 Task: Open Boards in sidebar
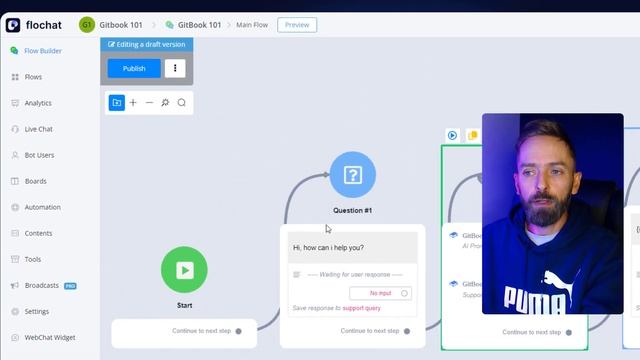point(36,181)
